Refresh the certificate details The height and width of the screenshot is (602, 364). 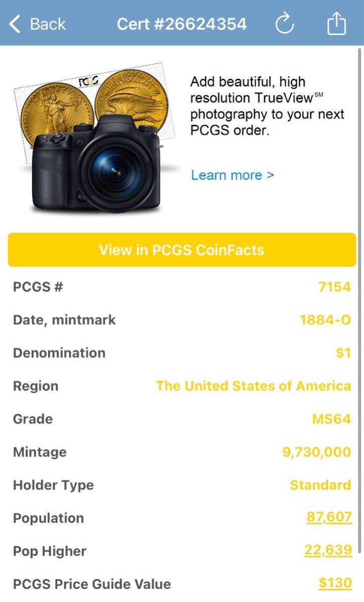coord(285,24)
